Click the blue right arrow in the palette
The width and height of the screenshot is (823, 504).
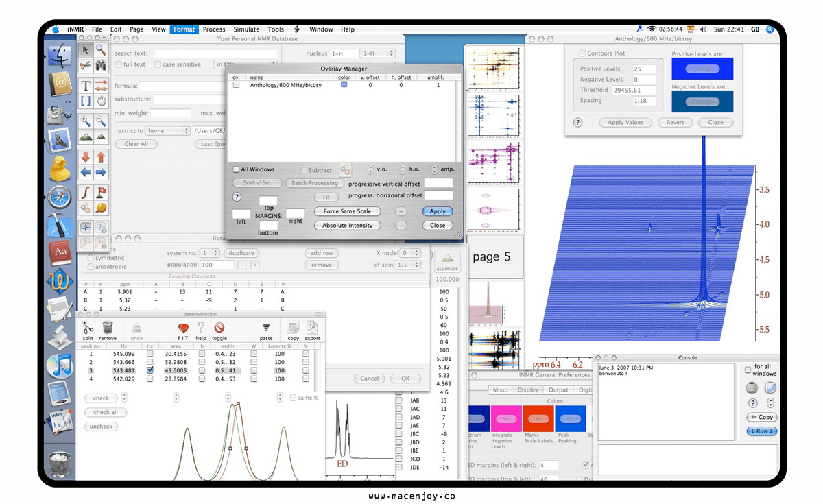(101, 172)
